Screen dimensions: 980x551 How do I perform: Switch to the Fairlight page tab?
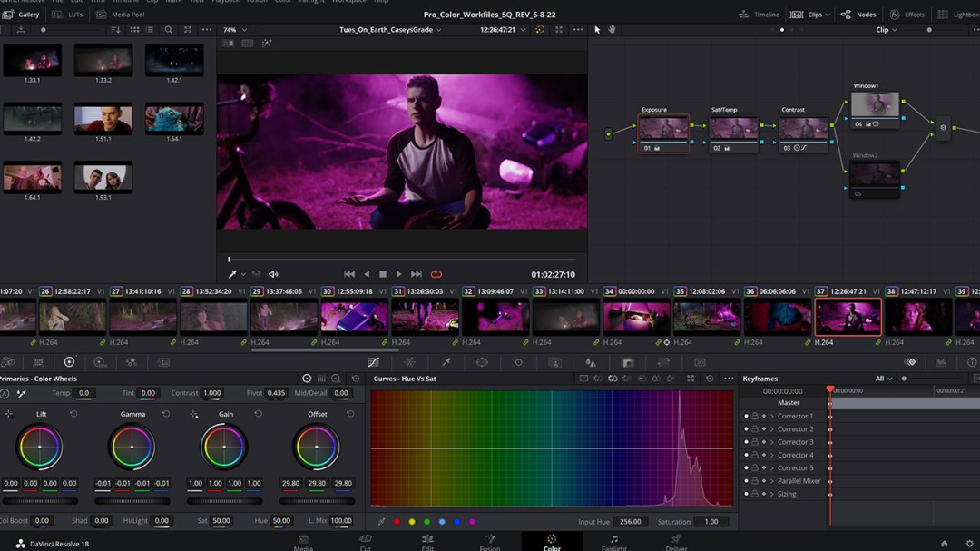point(613,542)
